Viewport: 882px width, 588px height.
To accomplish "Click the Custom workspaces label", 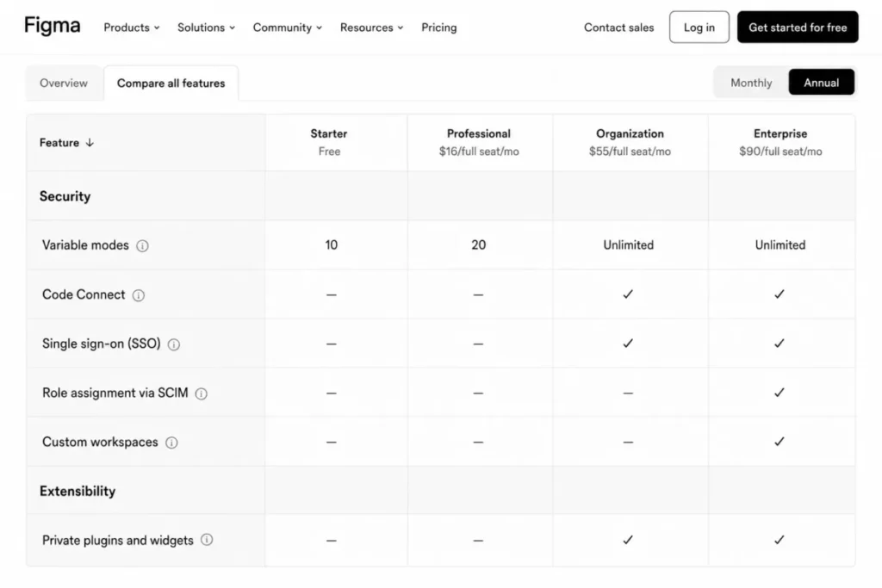I will click(100, 442).
